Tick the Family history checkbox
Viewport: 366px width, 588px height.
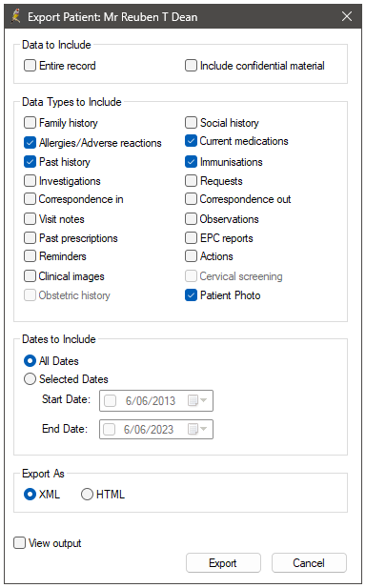[x=30, y=122]
